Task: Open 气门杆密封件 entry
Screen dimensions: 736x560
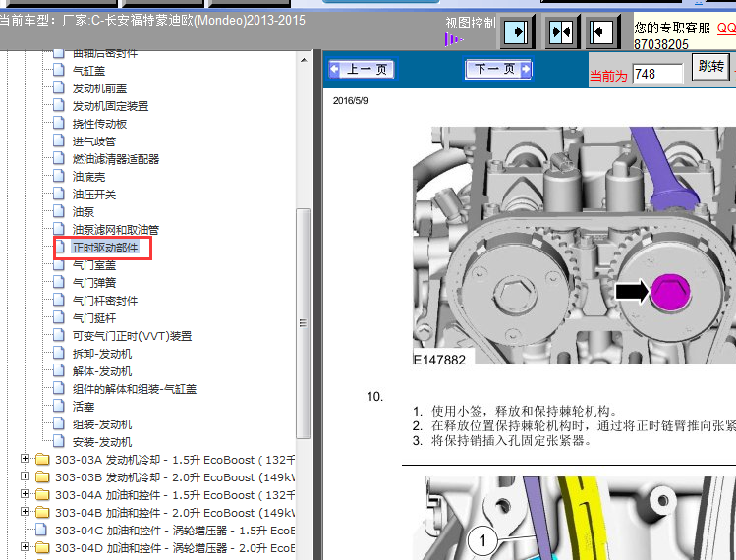Action: pos(105,301)
